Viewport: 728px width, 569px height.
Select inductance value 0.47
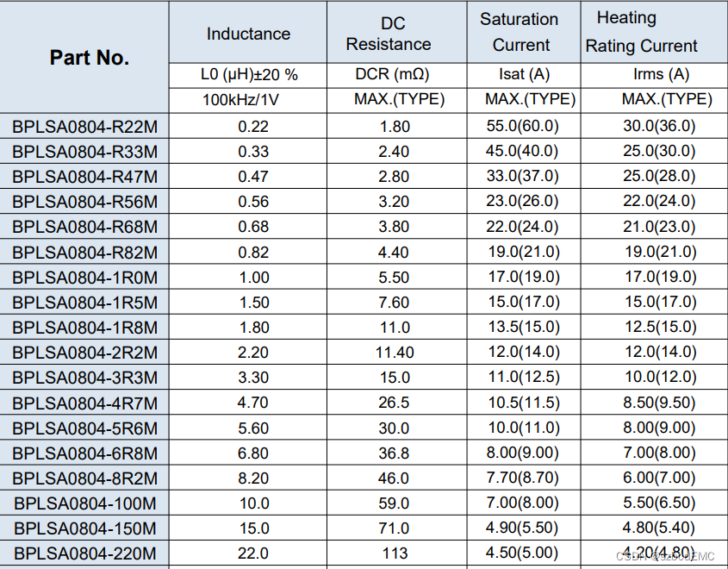tap(253, 177)
